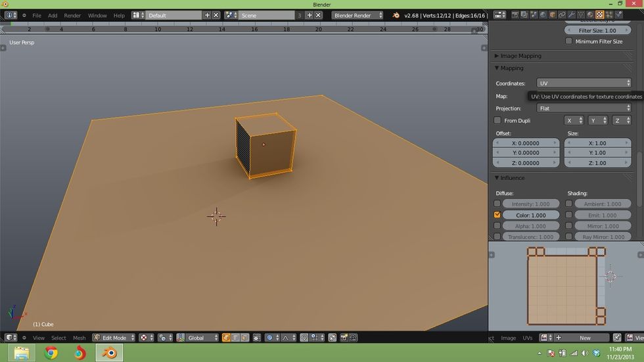The width and height of the screenshot is (644, 362).
Task: Toggle the From Dupli checkbox
Action: (497, 121)
